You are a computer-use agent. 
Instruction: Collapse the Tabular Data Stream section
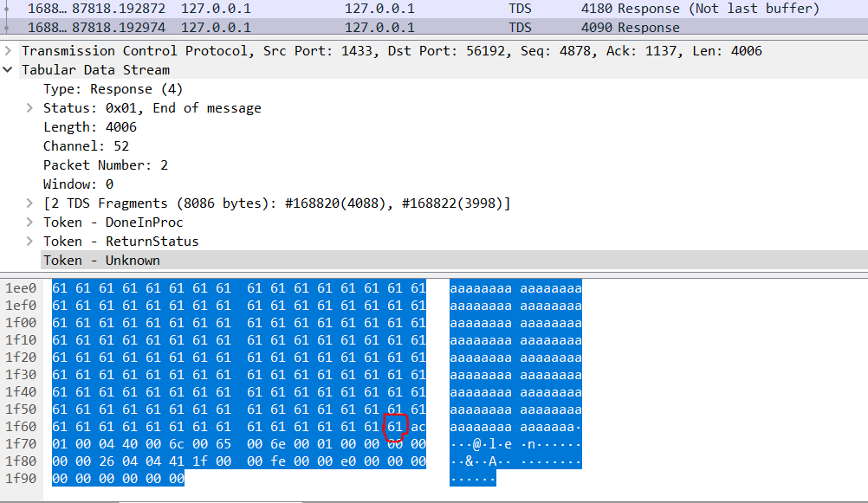pyautogui.click(x=8, y=70)
